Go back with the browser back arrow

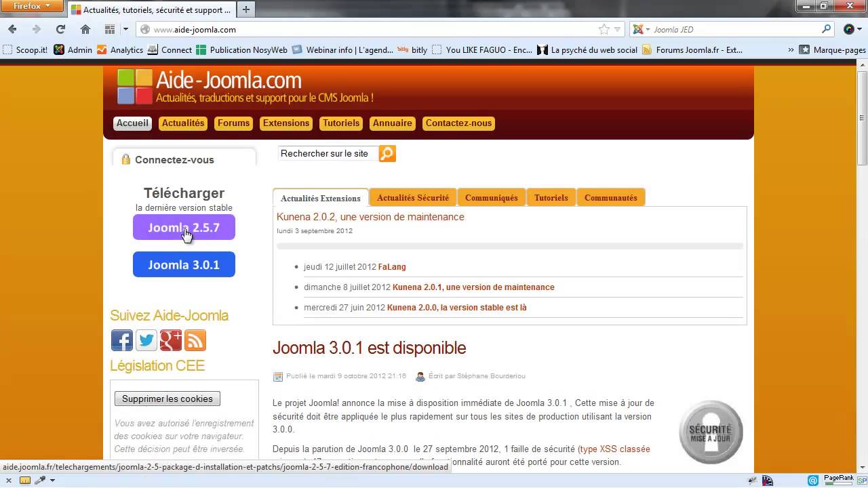coord(12,29)
